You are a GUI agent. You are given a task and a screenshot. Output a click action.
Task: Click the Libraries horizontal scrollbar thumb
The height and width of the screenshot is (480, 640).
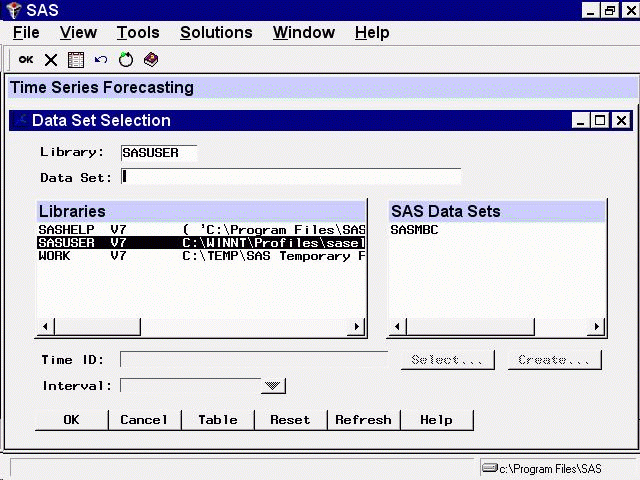(x=98, y=327)
